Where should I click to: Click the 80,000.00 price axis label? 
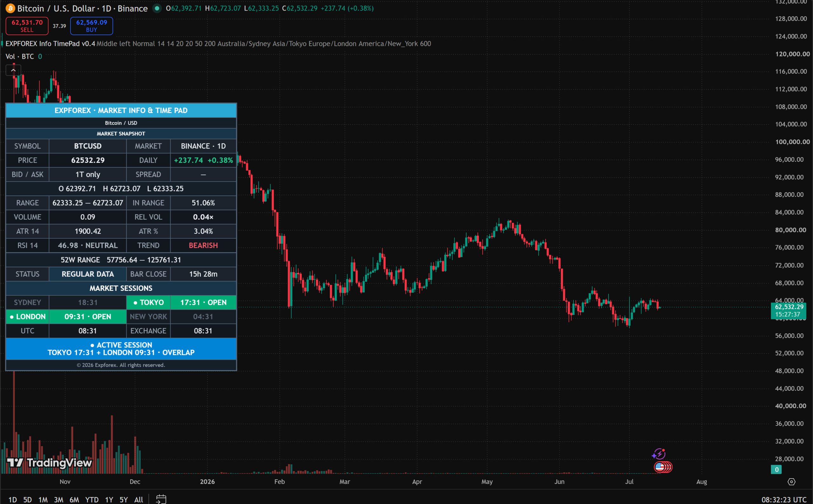pos(790,230)
